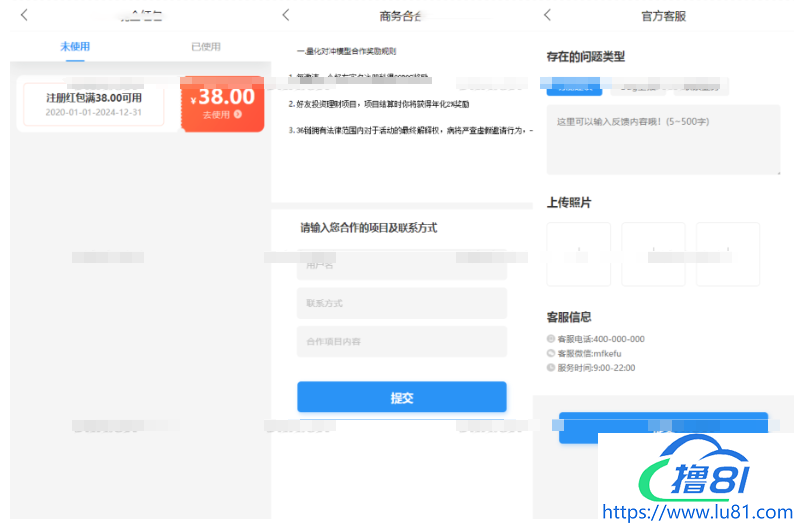Click the 服务时间 clock icon
Image resolution: width=798 pixels, height=523 pixels.
pyautogui.click(x=551, y=368)
